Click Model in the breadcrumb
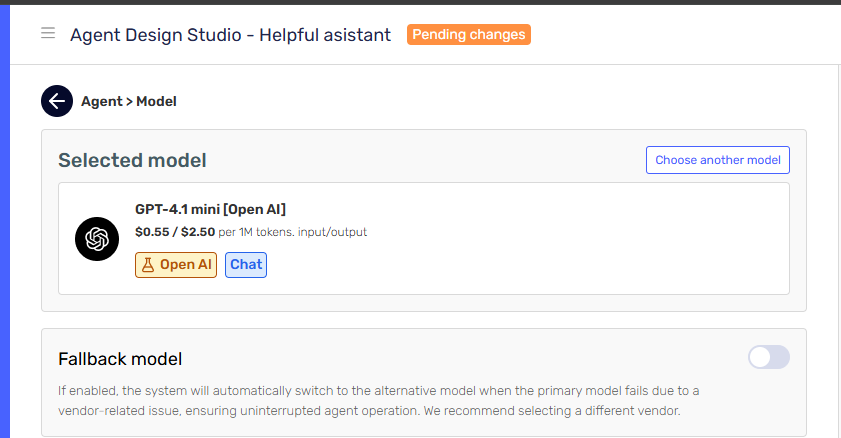841x438 pixels. [x=156, y=101]
